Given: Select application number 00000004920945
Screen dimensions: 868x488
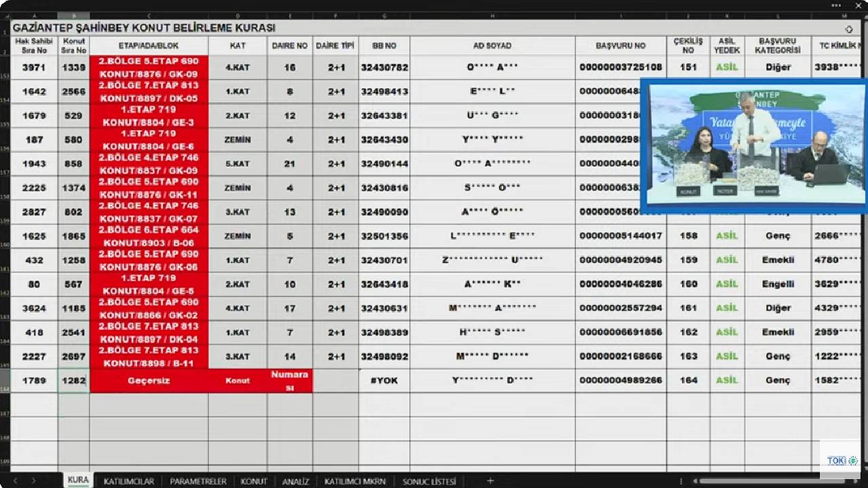Looking at the screenshot, I should tap(620, 260).
